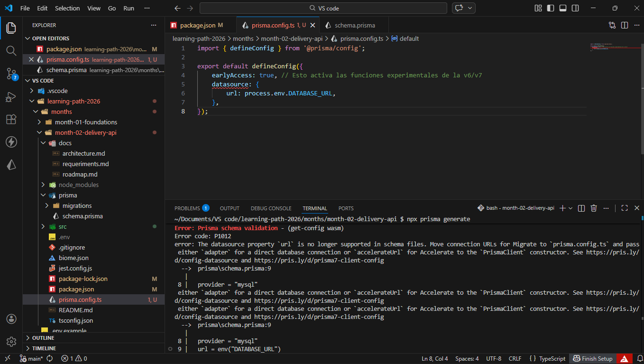The height and width of the screenshot is (364, 644).
Task: Open the Selection menu
Action: [x=67, y=8]
